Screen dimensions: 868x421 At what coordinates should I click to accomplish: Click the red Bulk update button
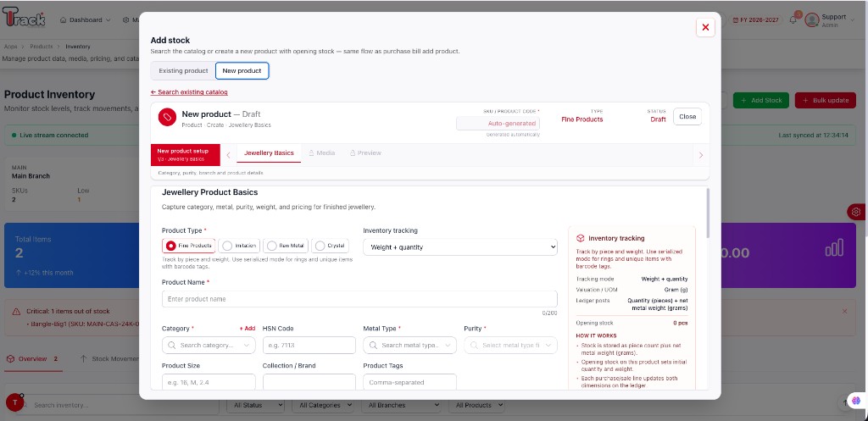[826, 100]
